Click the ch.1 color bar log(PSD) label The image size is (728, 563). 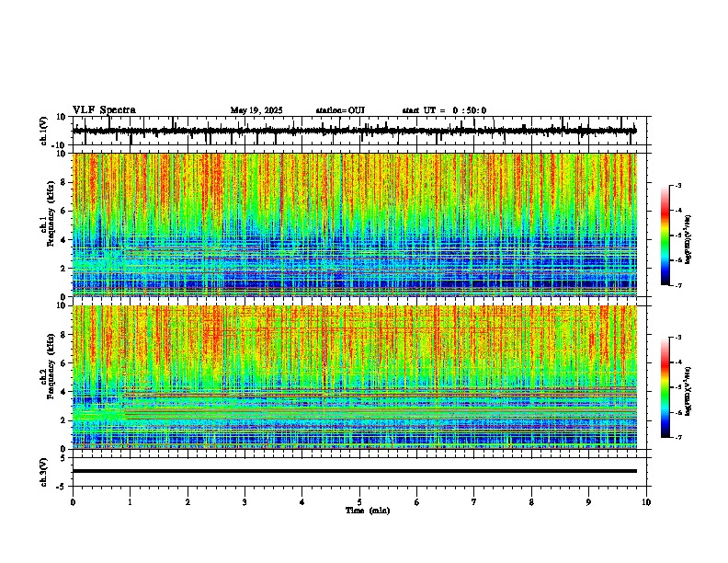point(688,240)
